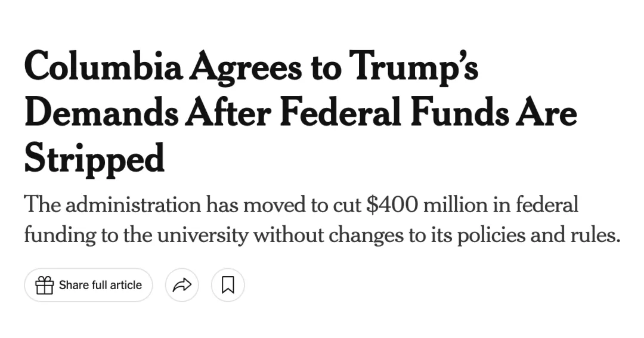644x338 pixels.
Task: Click the word 'Columbia' in the headline
Action: pos(104,67)
